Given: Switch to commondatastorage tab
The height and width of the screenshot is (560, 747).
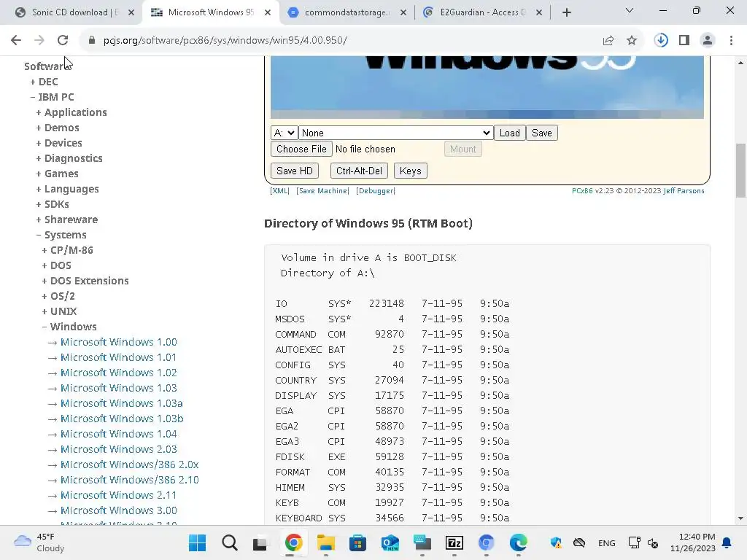Looking at the screenshot, I should pos(348,12).
